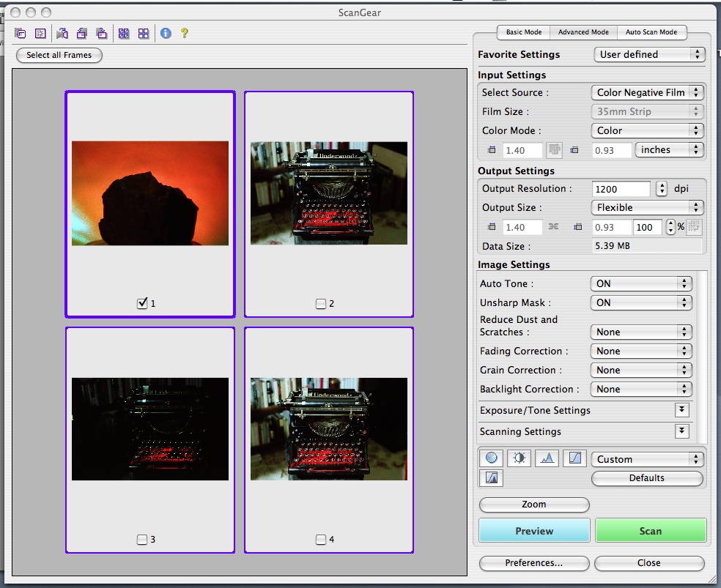The image size is (721, 588).
Task: Switch to the Auto Scan Mode tab
Action: [x=651, y=32]
